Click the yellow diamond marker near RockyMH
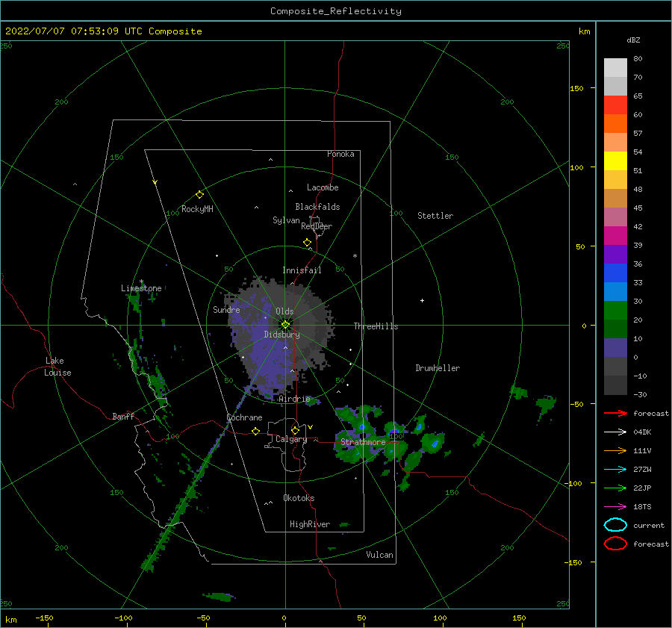Screen dimensions: 672x628 click(199, 195)
